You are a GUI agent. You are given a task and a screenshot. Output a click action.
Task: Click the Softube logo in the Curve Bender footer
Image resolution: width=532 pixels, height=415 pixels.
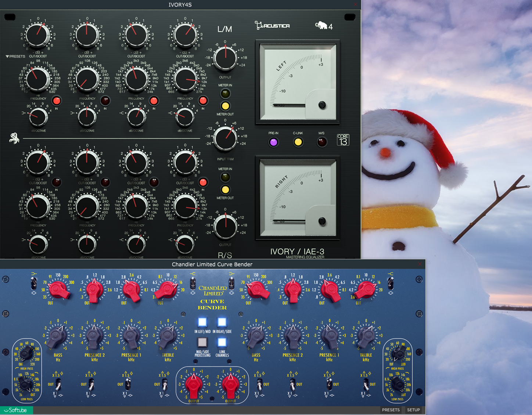point(16,410)
